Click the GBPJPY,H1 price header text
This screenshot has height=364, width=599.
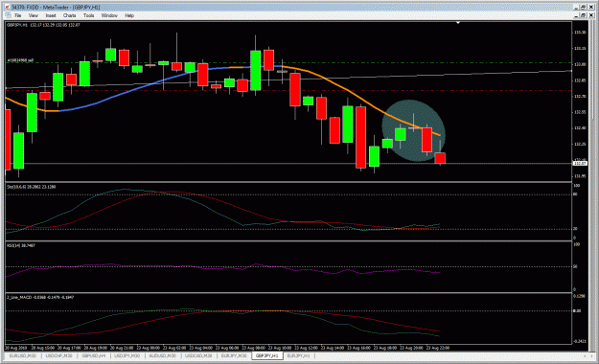43,25
